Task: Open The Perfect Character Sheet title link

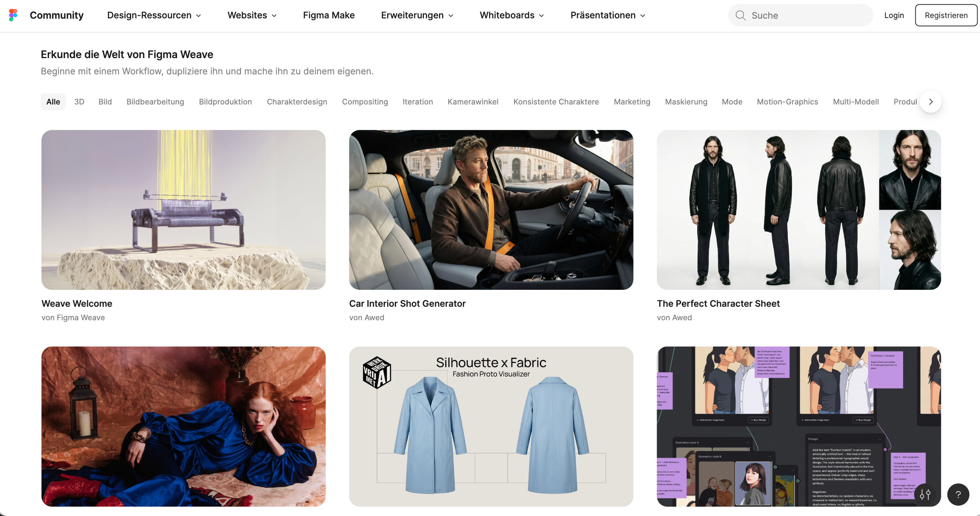Action: click(718, 303)
